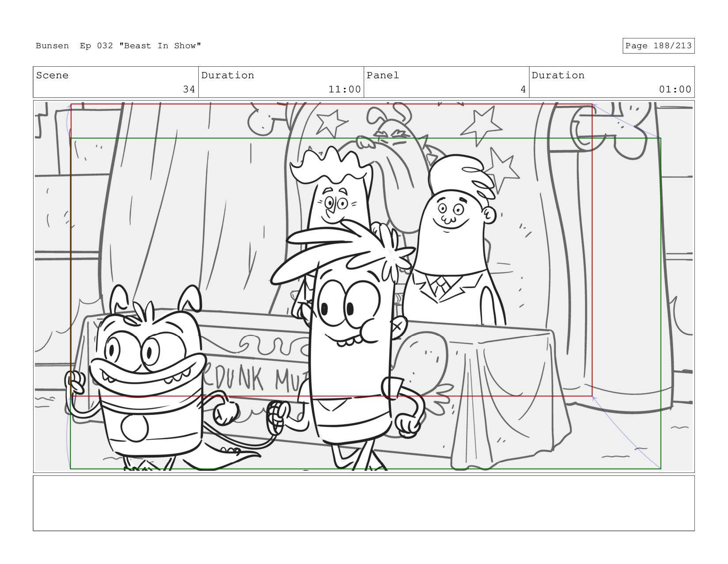Image resolution: width=728 pixels, height=564 pixels.
Task: Click the 'Panel' header label
Action: click(x=383, y=75)
